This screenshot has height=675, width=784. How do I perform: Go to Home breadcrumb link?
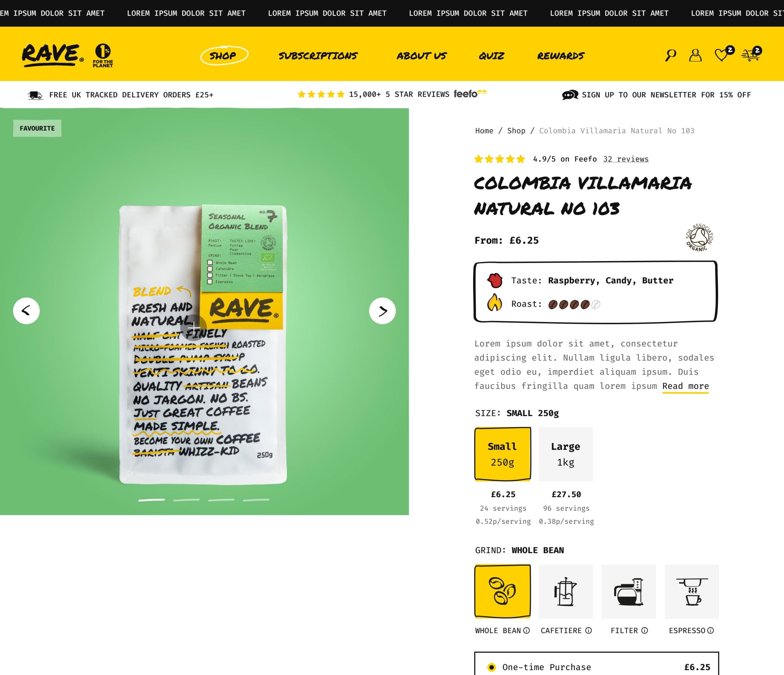pyautogui.click(x=484, y=131)
